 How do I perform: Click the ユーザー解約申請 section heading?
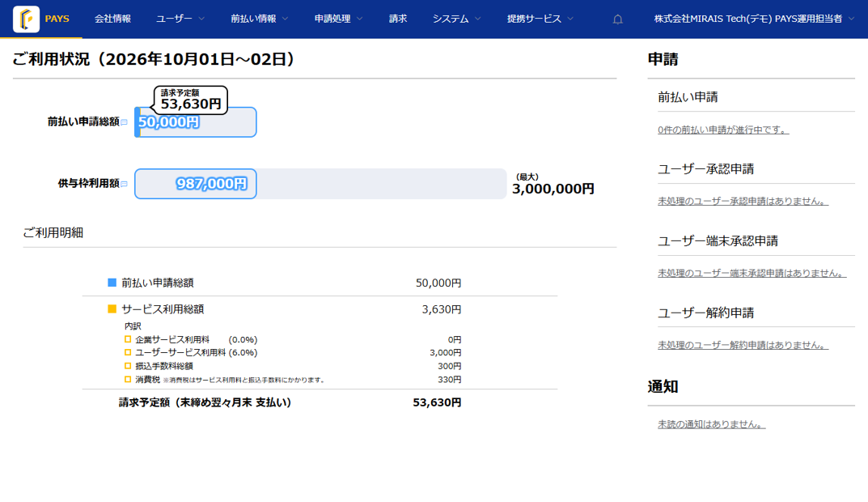pos(705,313)
